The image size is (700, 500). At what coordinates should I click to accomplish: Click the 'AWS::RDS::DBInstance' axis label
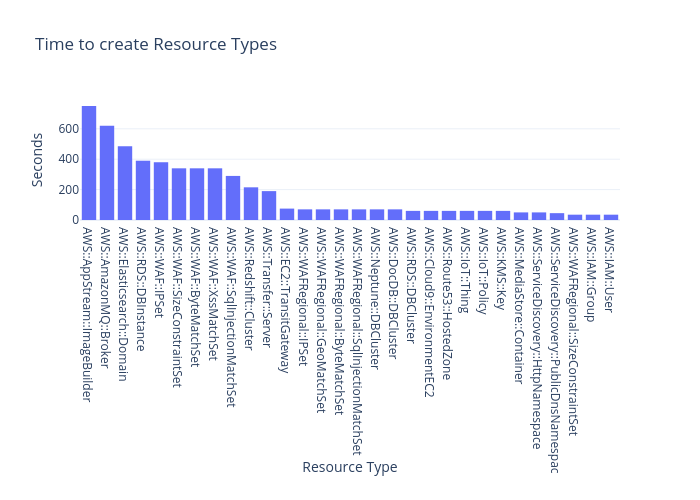pyautogui.click(x=142, y=289)
